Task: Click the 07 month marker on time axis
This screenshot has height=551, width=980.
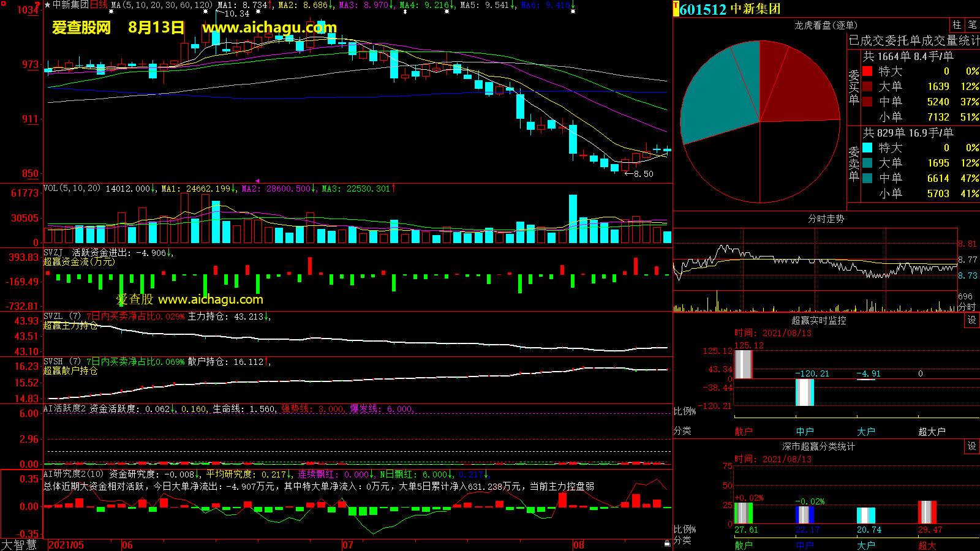Action: pos(347,545)
